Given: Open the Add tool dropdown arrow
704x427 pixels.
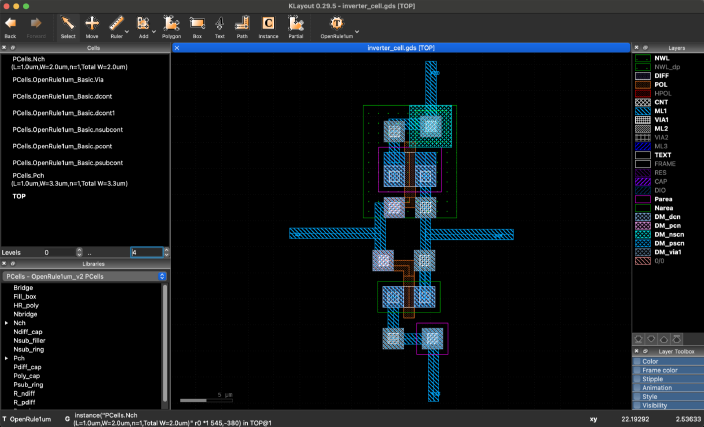Looking at the screenshot, I should [154, 31].
